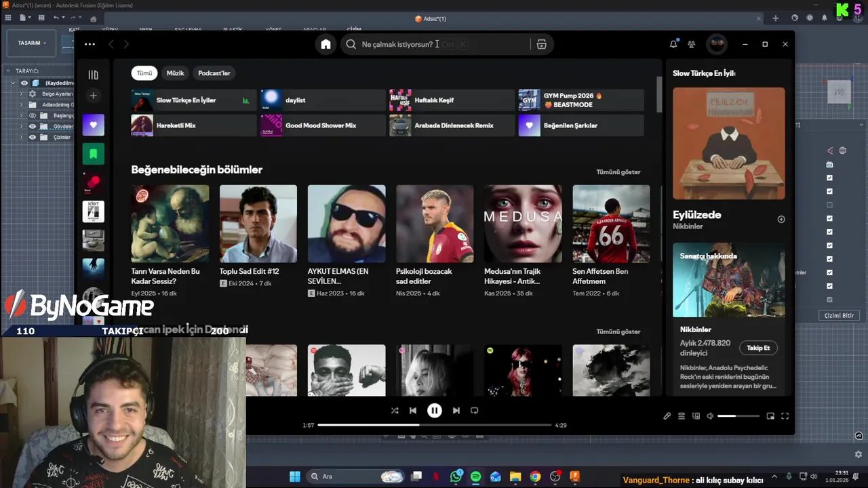868x488 pixels.
Task: Open Spotify three-dots menu
Action: point(90,44)
